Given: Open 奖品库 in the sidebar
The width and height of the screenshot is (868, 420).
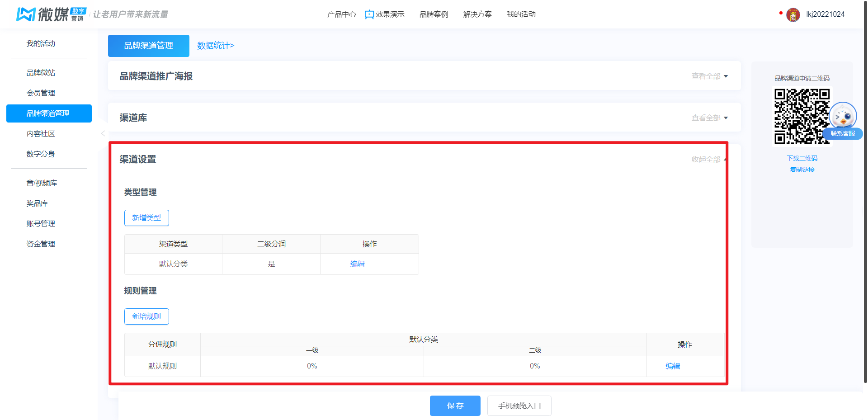Looking at the screenshot, I should tap(37, 203).
